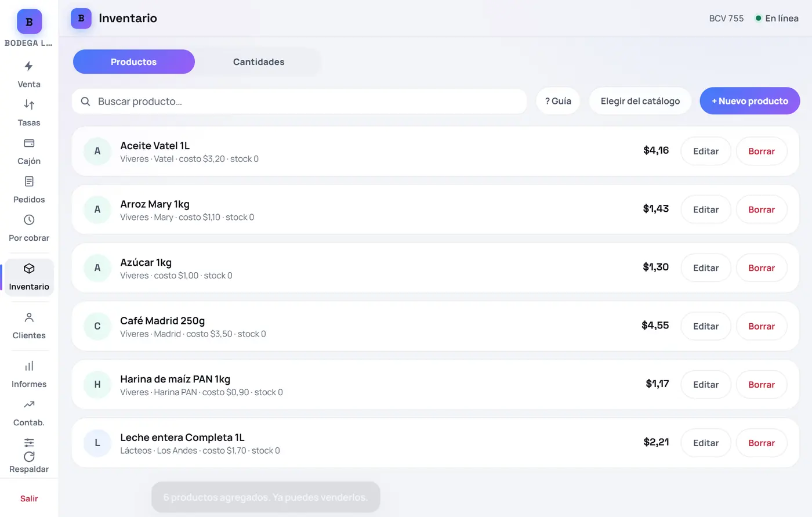The width and height of the screenshot is (812, 517).
Task: Select the Arroz Mary 1kg name
Action: 155,204
